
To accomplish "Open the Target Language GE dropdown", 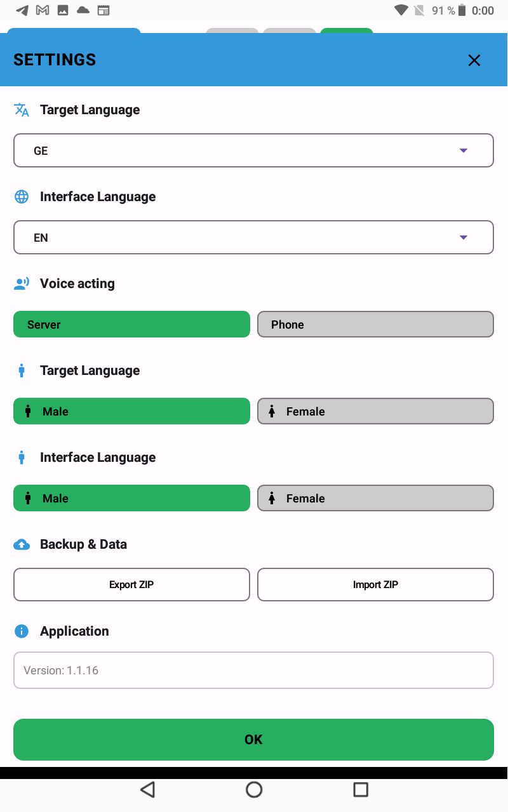I will tap(253, 150).
